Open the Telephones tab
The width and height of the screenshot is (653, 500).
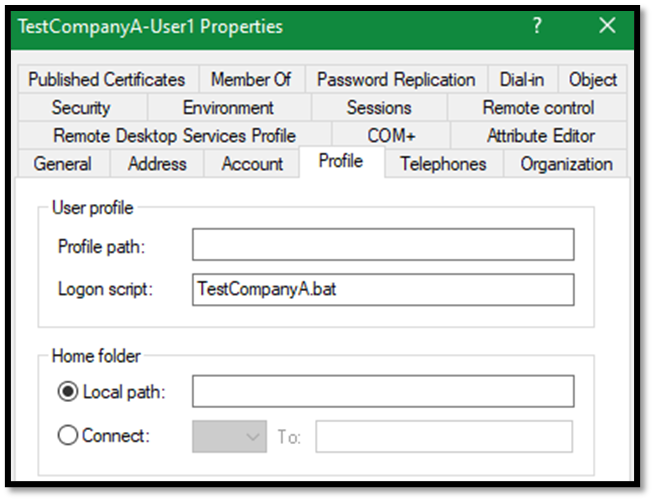coord(443,164)
